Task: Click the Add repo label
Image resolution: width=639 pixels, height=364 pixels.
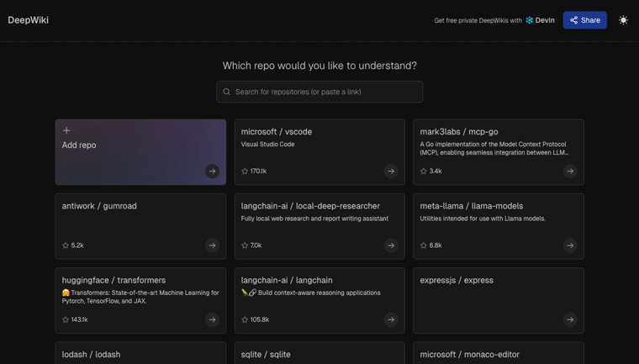Action: pyautogui.click(x=79, y=145)
